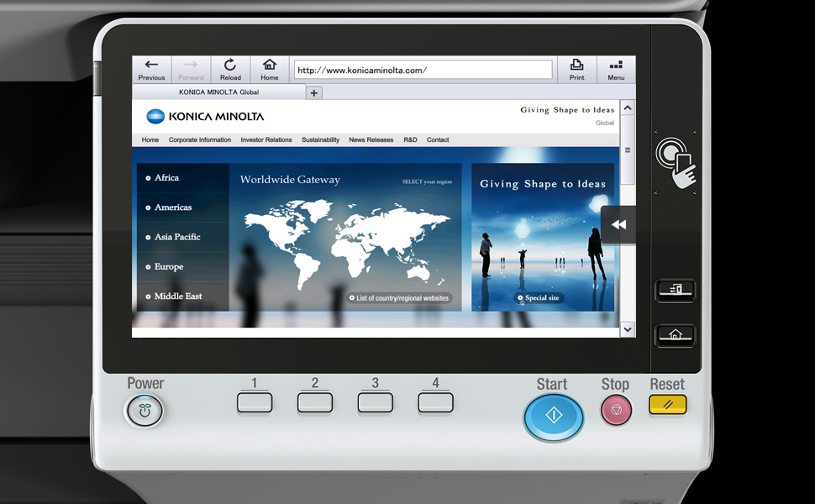Click the Global text label
Image resolution: width=815 pixels, height=504 pixels.
(605, 123)
